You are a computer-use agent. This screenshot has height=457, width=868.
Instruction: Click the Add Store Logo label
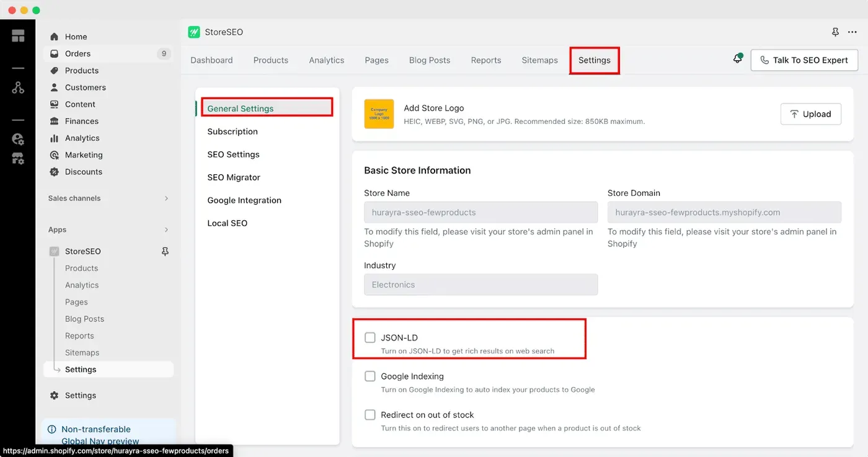[434, 108]
